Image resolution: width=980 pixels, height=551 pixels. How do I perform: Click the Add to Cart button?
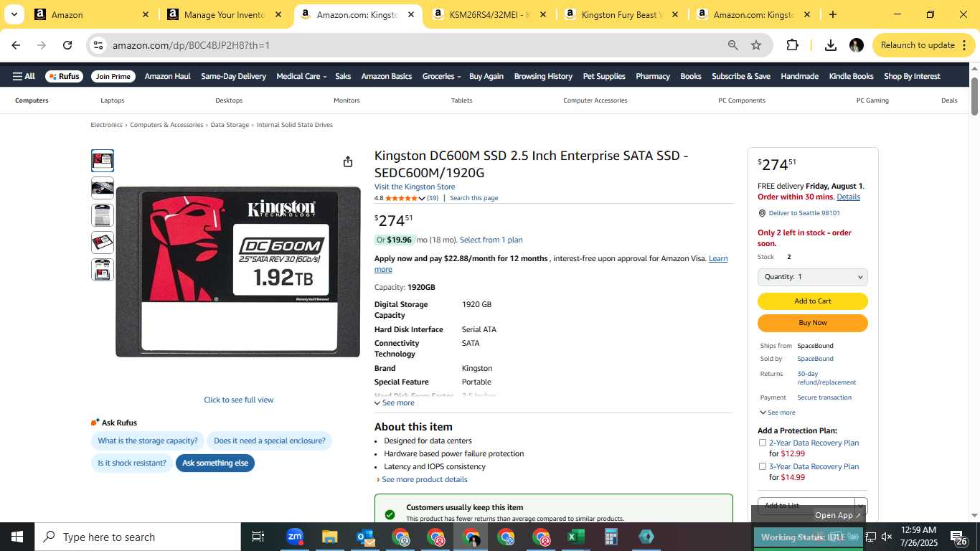(813, 301)
